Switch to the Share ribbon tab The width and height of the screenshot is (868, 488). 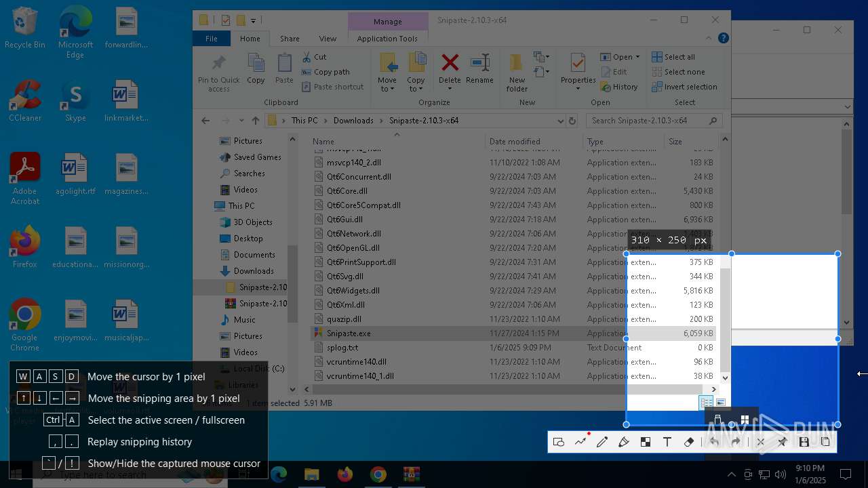pyautogui.click(x=290, y=39)
